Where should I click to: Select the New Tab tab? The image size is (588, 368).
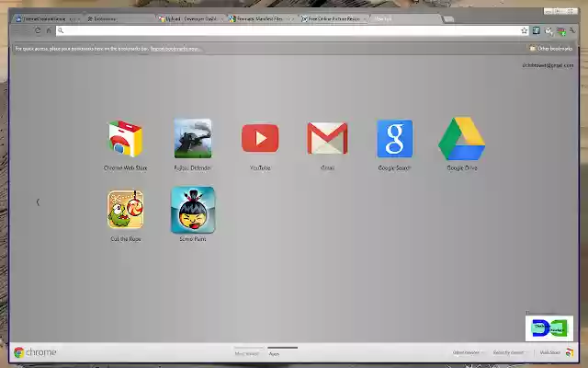(404, 18)
